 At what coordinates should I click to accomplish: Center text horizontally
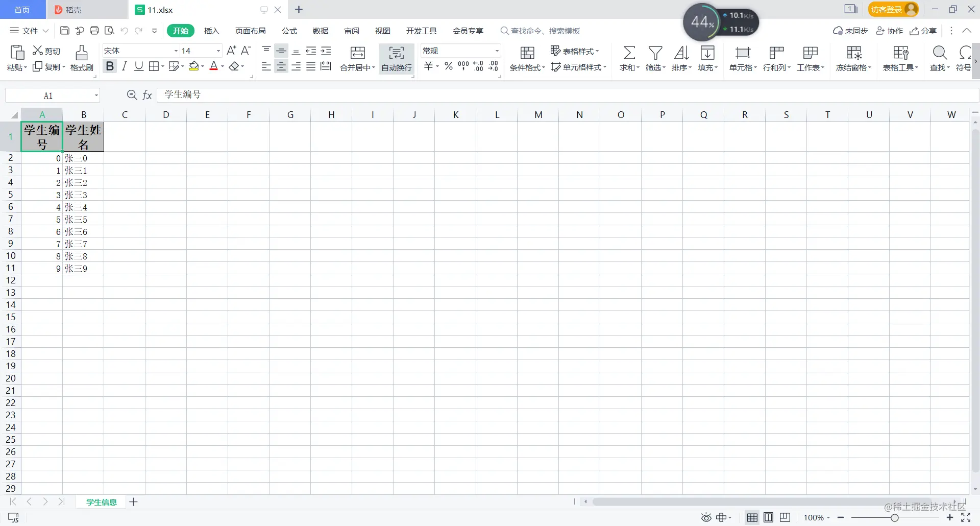281,66
